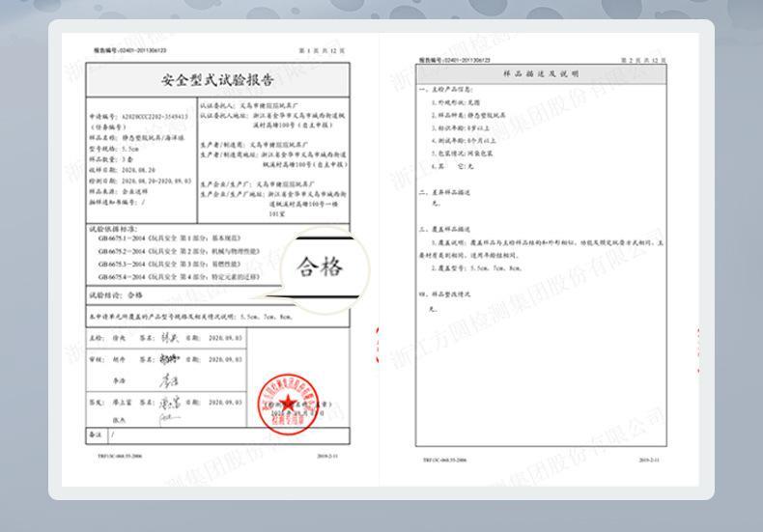Click the 一、主检产品信息 heading
The height and width of the screenshot is (532, 763).
point(446,90)
